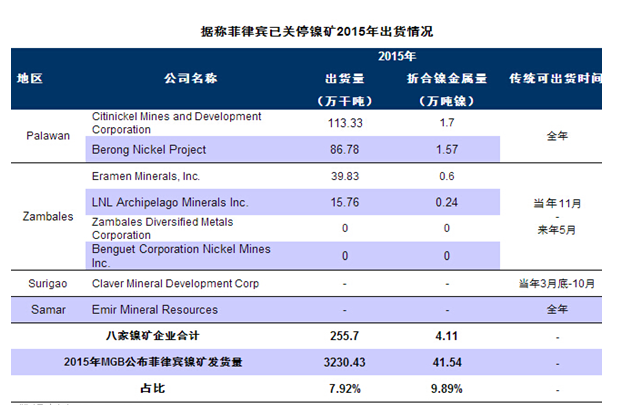The height and width of the screenshot is (405, 617).
Task: Click Zambales Diversified Metals Corporation
Action: coord(161,228)
